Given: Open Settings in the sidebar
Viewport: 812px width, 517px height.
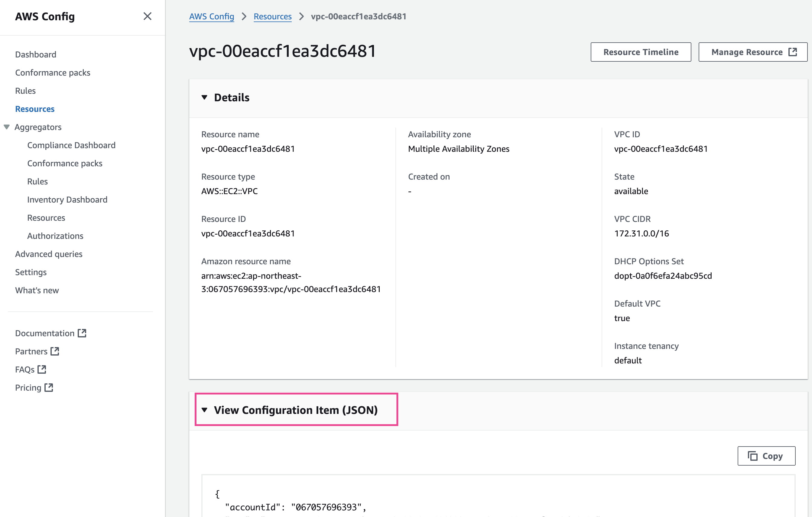Looking at the screenshot, I should coord(31,272).
